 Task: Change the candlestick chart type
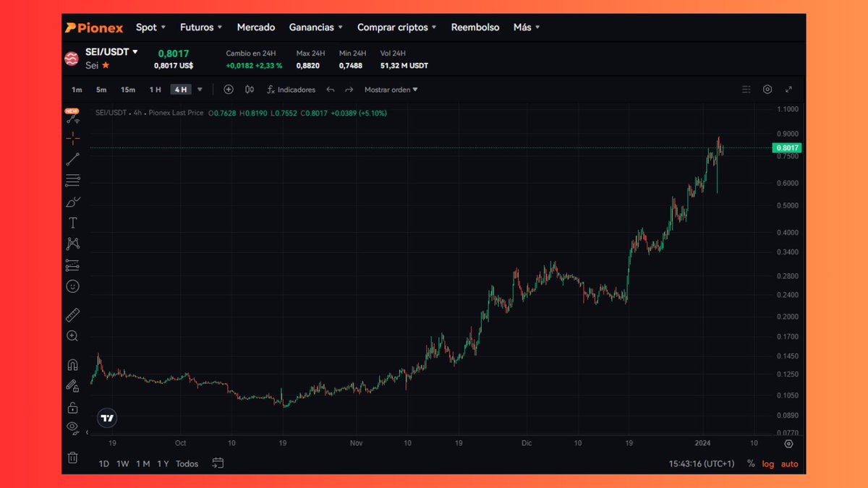point(250,90)
